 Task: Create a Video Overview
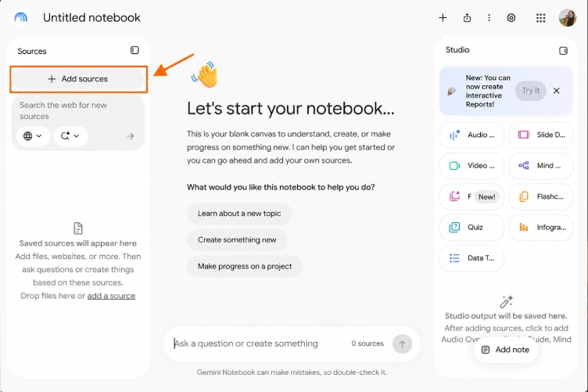471,166
